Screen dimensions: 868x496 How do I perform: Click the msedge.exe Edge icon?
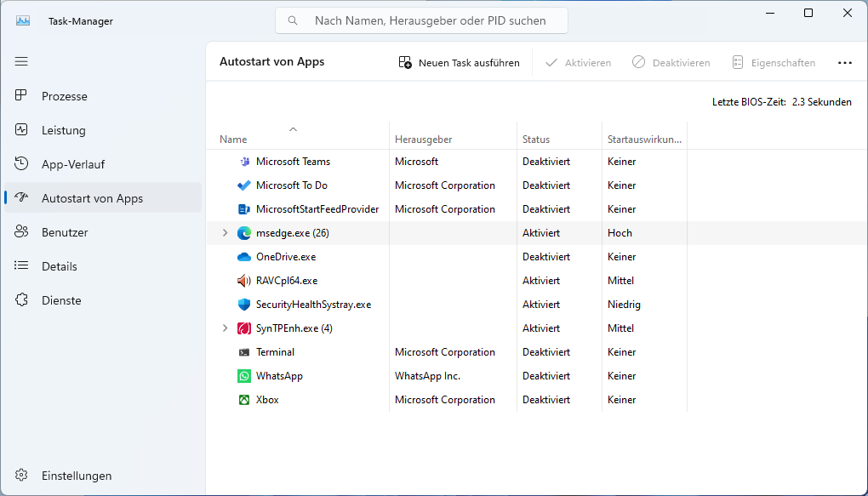pyautogui.click(x=244, y=233)
